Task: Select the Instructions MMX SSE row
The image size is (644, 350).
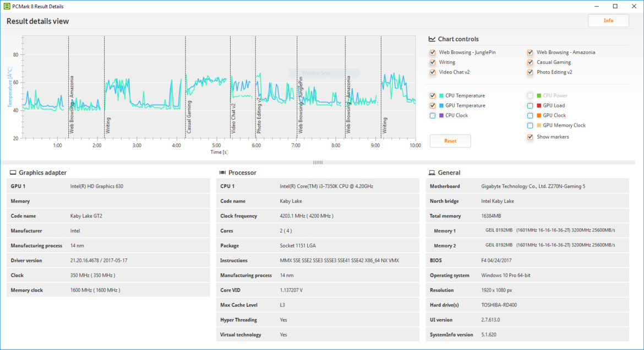Action: [318, 260]
